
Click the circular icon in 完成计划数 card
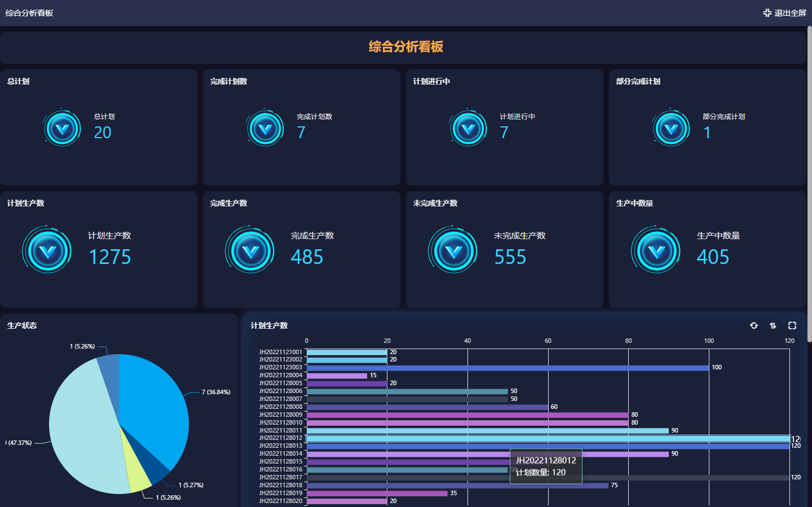click(x=265, y=128)
